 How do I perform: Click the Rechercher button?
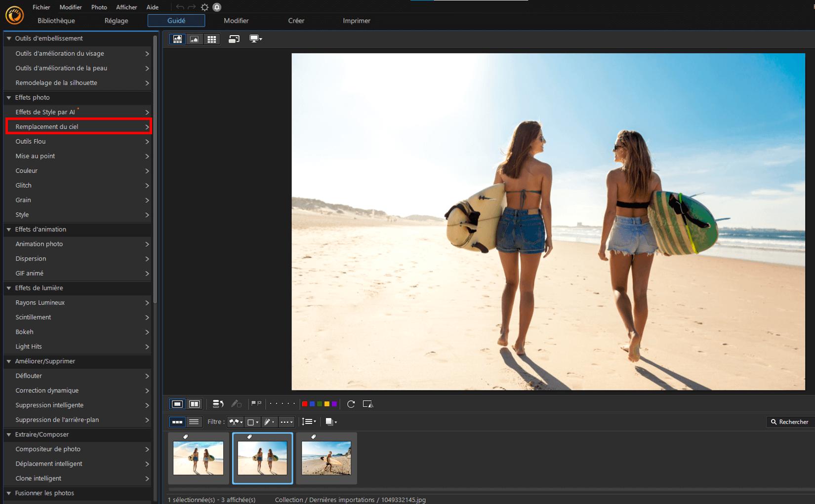point(789,422)
